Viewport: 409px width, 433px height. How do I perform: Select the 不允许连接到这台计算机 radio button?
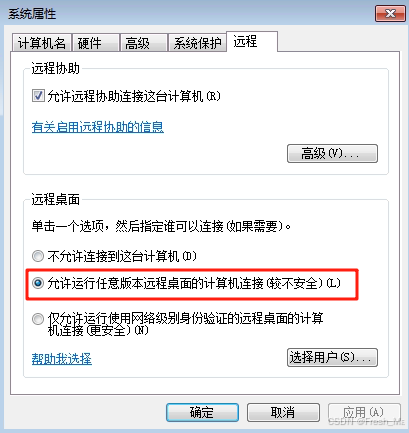coord(38,256)
